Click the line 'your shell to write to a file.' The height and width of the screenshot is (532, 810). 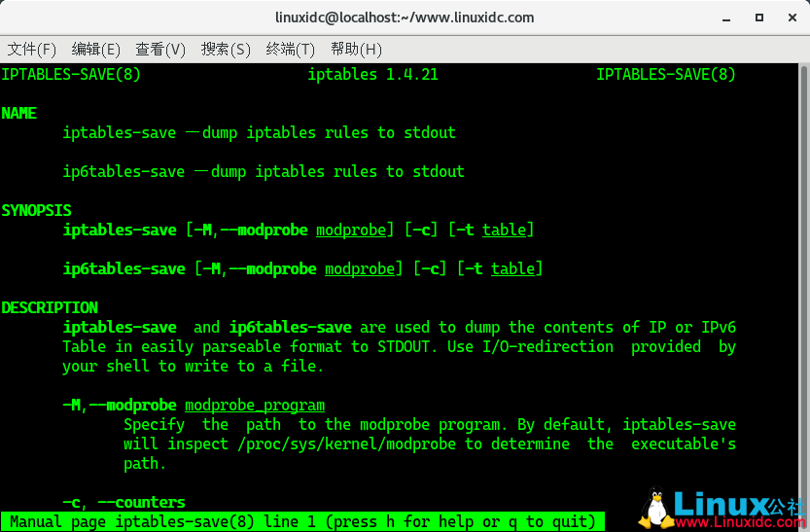[194, 367]
